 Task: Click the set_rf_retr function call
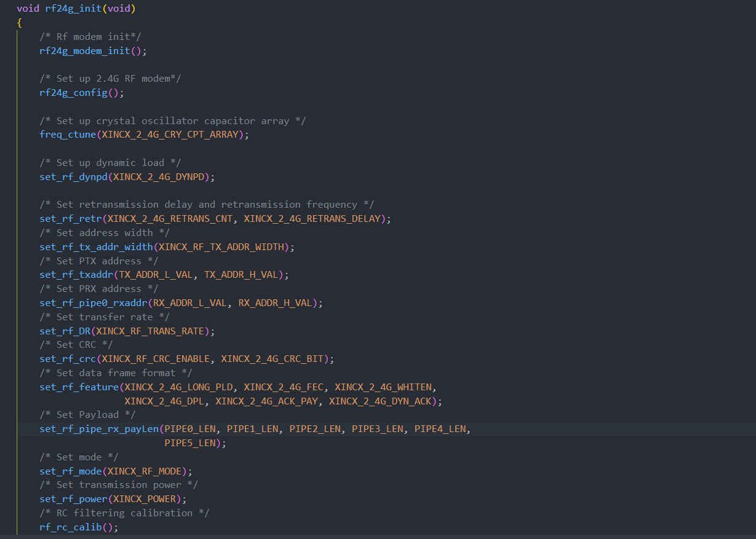pyautogui.click(x=71, y=219)
